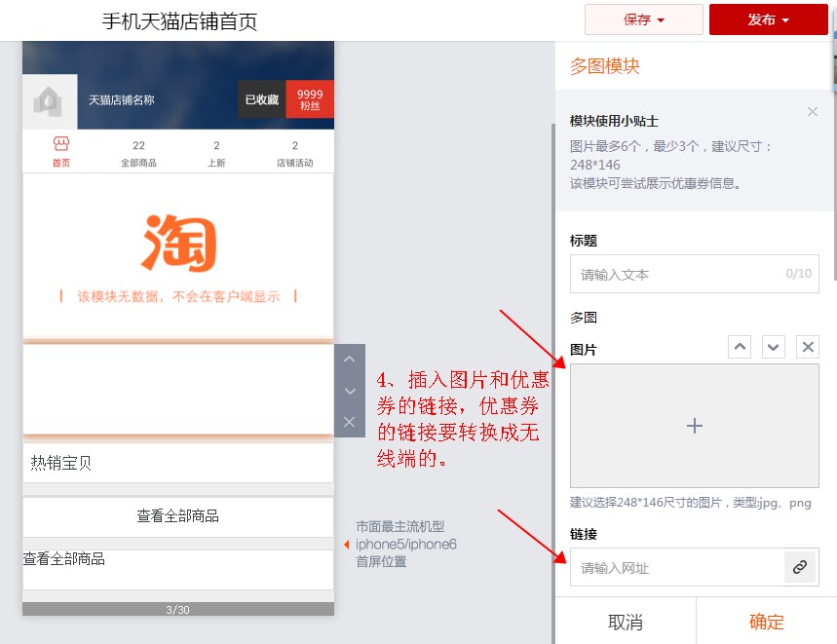Click the move-down arrow icon in the 图片 row
The height and width of the screenshot is (644, 837).
pos(773,346)
